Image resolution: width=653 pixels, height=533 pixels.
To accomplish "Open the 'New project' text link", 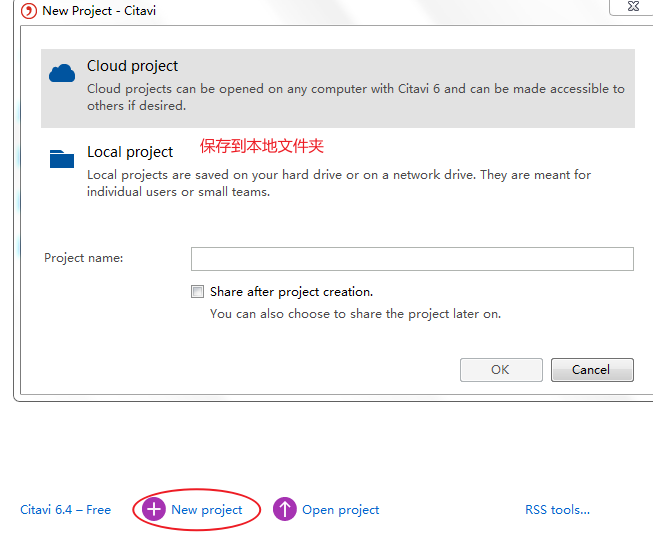I will 207,510.
